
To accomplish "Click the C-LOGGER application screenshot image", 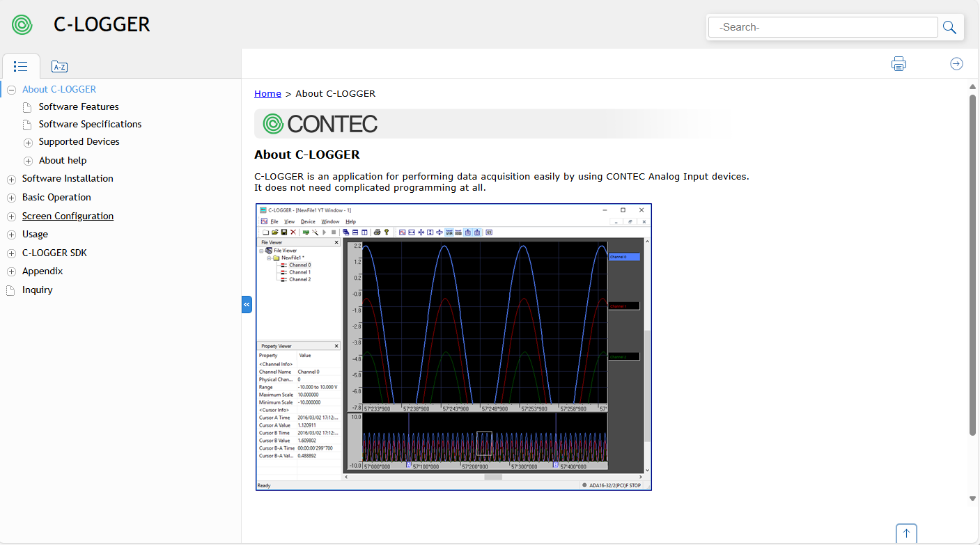I will 453,347.
